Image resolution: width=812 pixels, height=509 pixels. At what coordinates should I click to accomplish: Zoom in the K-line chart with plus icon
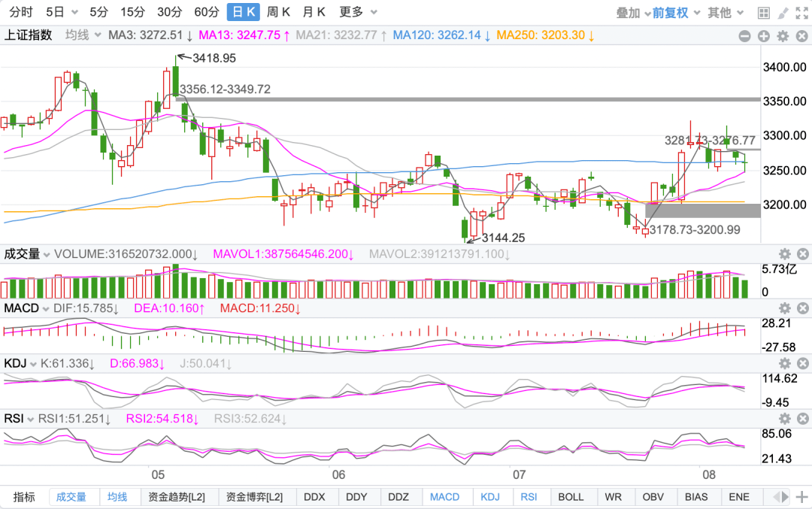click(x=764, y=36)
